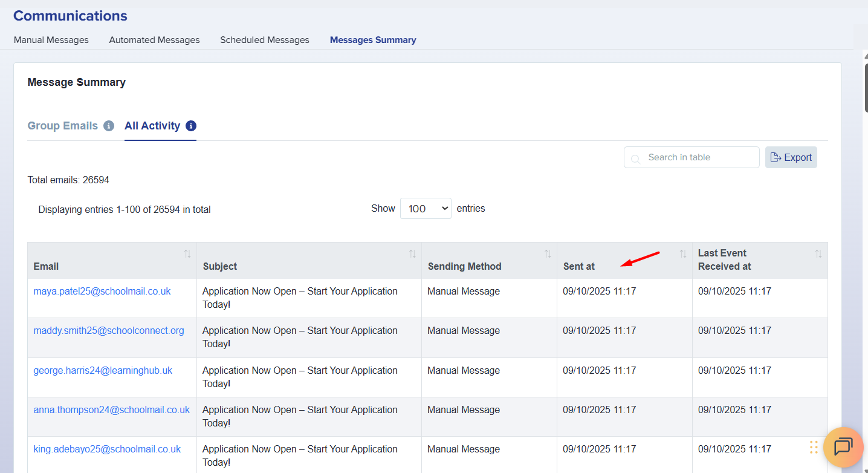Sort by Last Event Received at arrows
The image size is (868, 473).
[x=818, y=254]
